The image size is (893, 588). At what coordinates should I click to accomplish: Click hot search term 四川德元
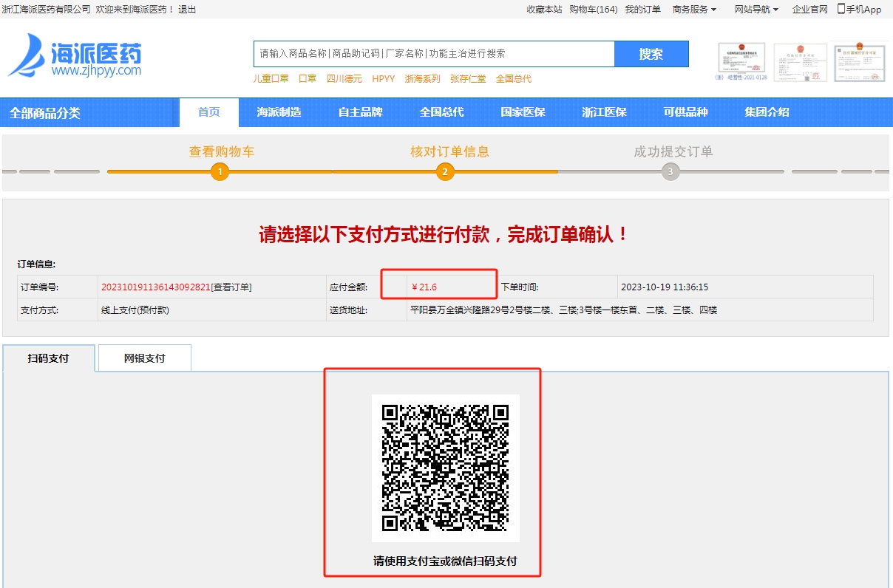[x=344, y=78]
